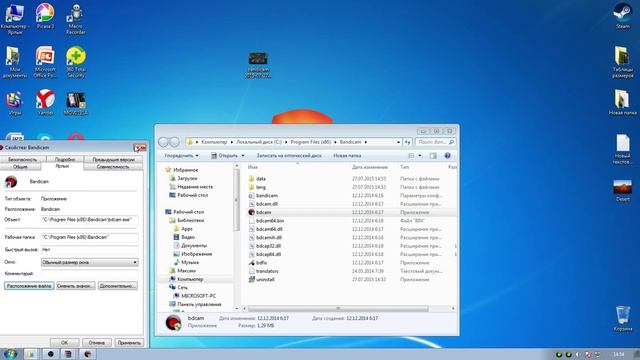Select Библиотеки in the navigation pane
Image resolution: width=640 pixels, height=360 pixels.
pos(190,220)
